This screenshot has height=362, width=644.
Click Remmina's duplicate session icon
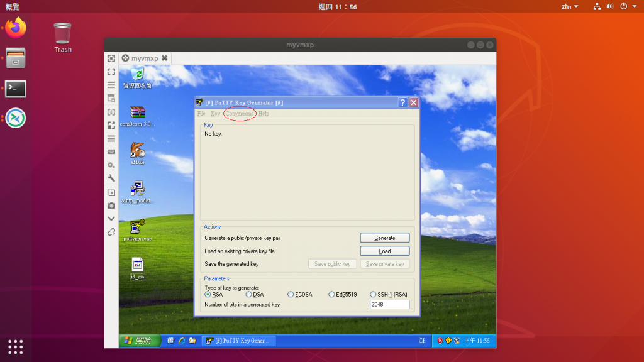[111, 192]
